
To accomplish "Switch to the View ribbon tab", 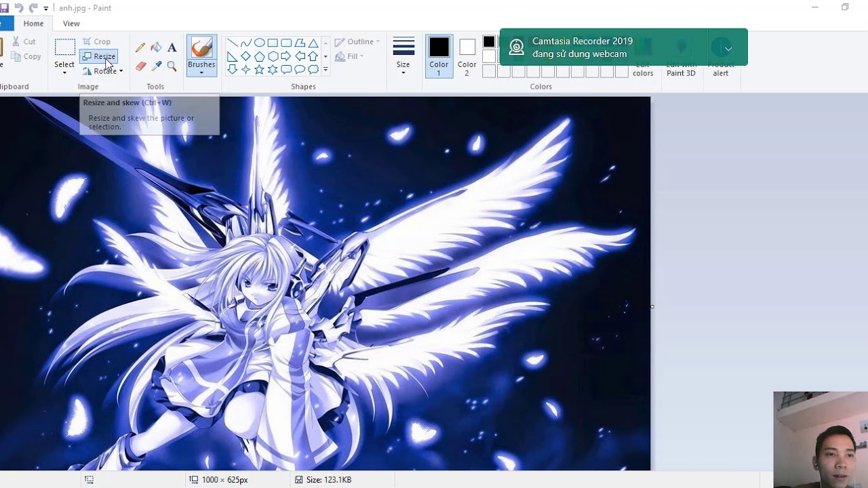I will [x=71, y=24].
